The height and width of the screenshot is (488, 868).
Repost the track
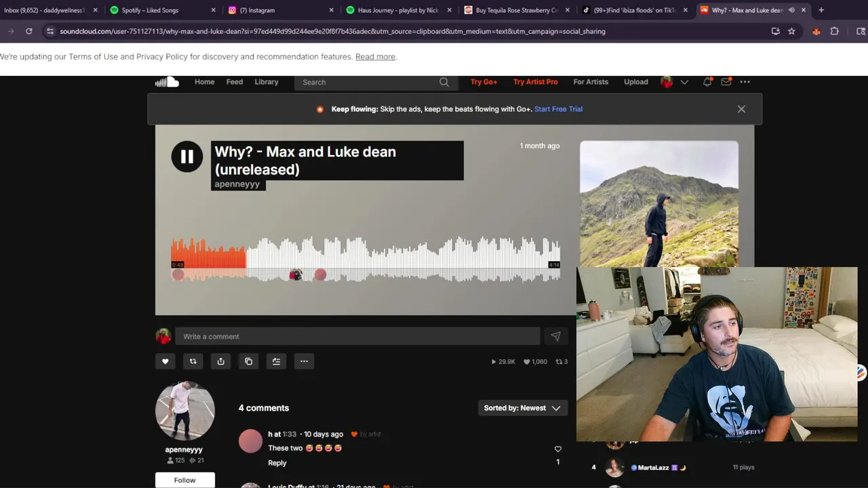[x=193, y=361]
